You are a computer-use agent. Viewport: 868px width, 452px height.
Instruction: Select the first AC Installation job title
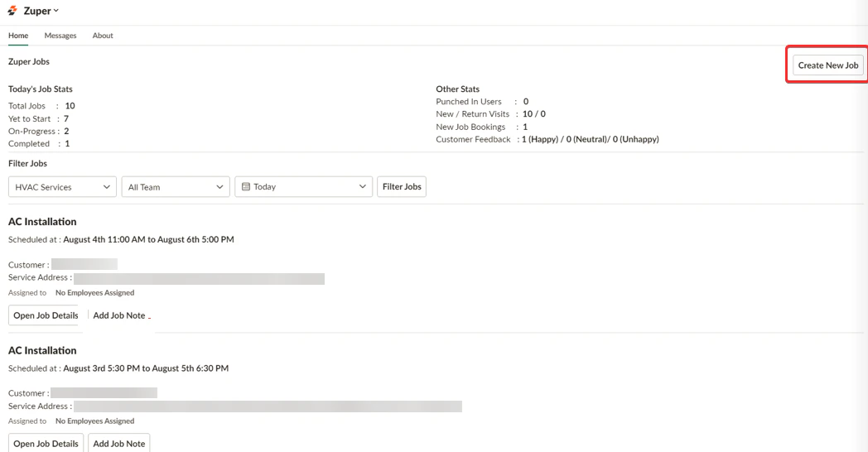[x=42, y=222]
